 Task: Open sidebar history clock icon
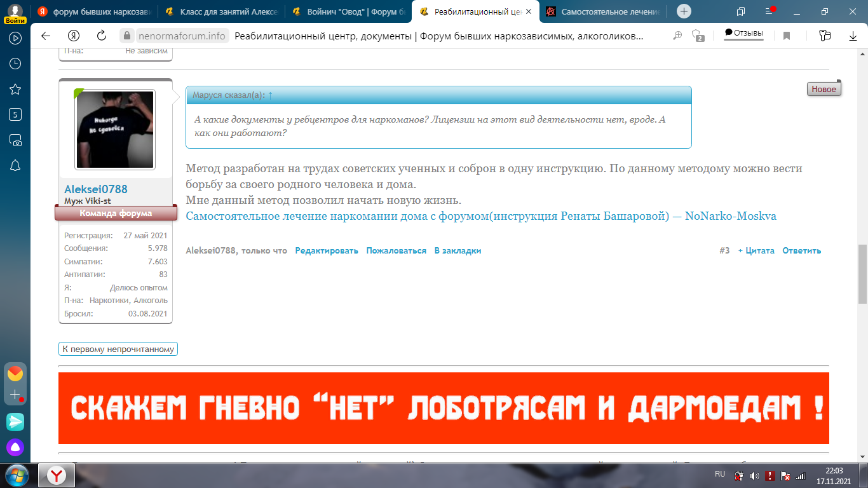tap(15, 64)
